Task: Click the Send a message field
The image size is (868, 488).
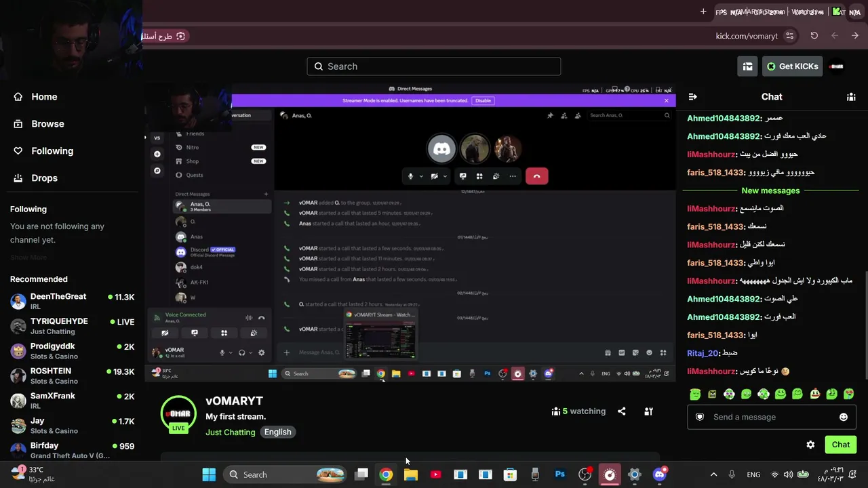Action: [772, 417]
